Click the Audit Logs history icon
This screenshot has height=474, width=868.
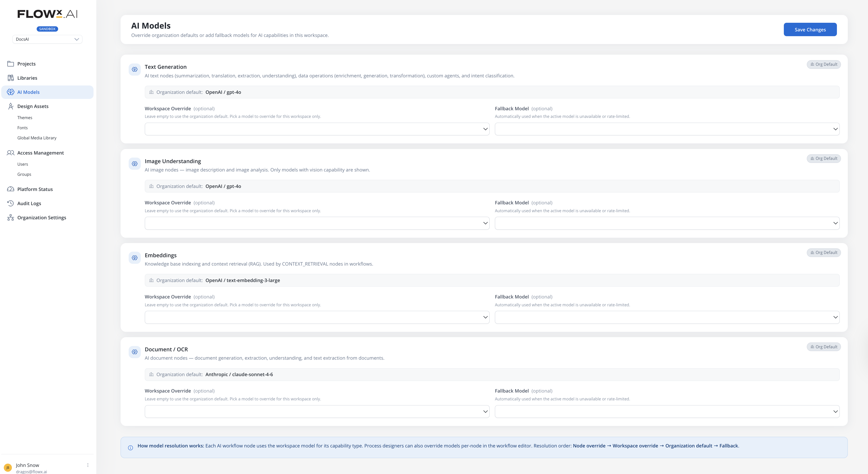[x=10, y=203]
